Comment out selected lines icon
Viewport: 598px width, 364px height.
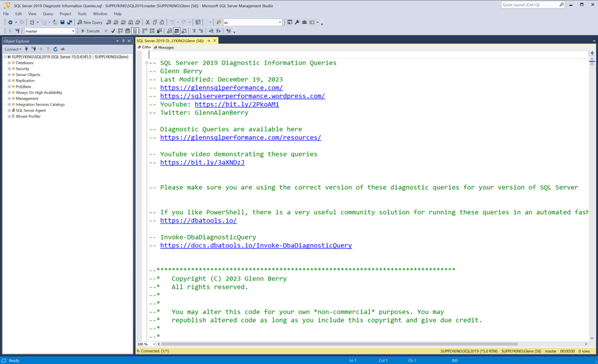[x=194, y=31]
